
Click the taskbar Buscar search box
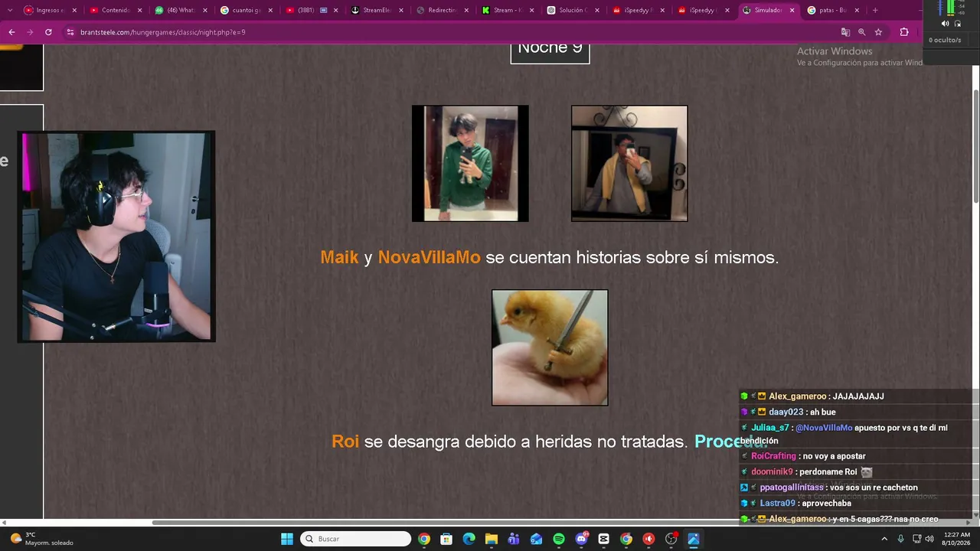click(x=355, y=539)
